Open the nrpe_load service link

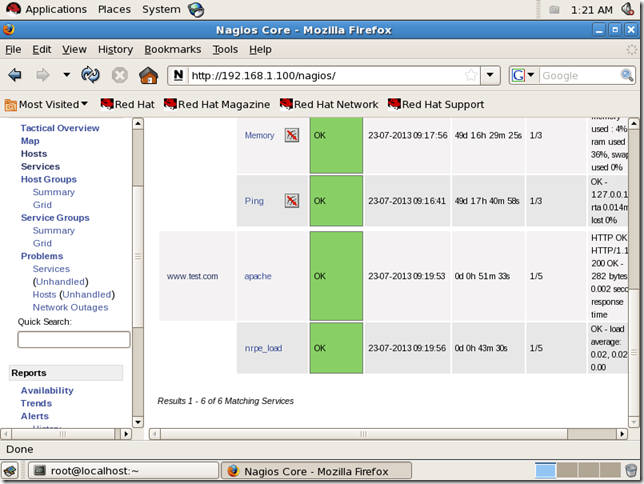(263, 348)
